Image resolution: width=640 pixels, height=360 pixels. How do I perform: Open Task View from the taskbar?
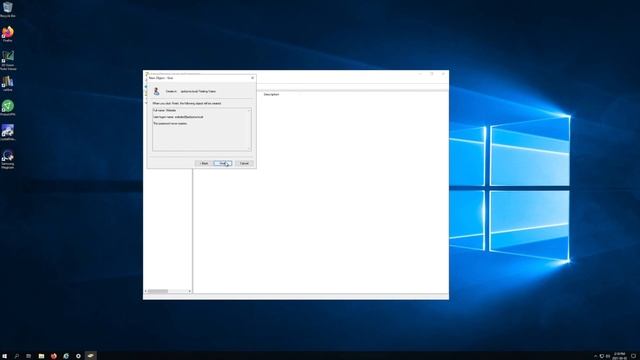tap(29, 356)
